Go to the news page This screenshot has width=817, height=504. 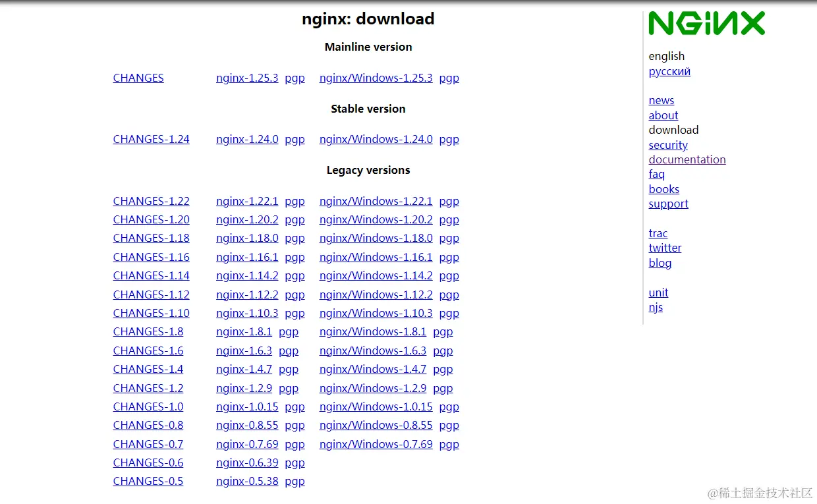coord(662,100)
